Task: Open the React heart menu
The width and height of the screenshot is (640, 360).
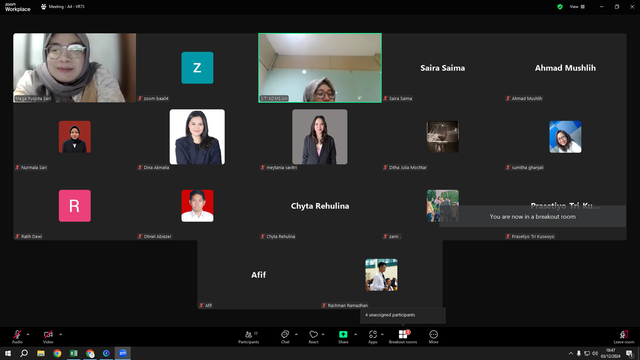Action: (x=313, y=337)
